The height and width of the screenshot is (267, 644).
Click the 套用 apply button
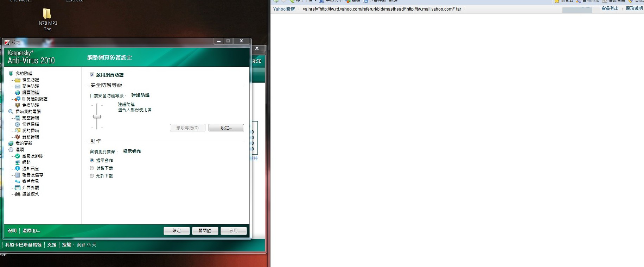[x=234, y=231]
